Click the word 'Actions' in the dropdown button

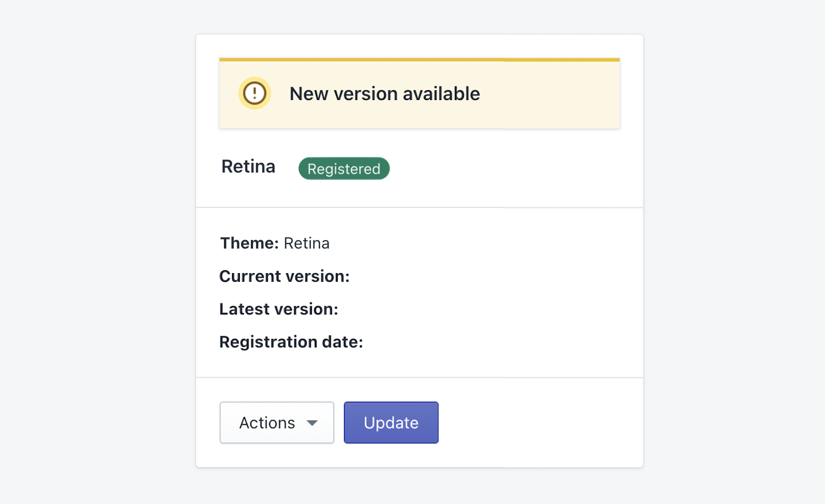coord(267,423)
